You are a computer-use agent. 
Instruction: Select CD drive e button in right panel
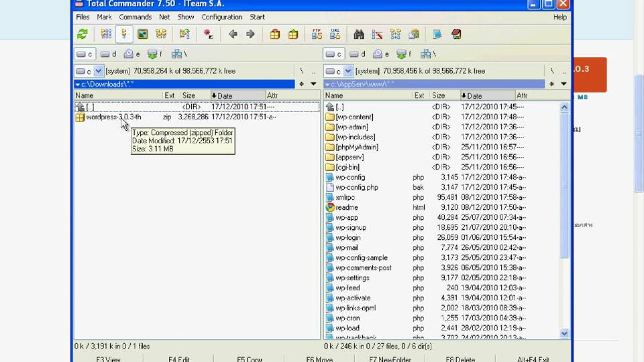coord(381,54)
